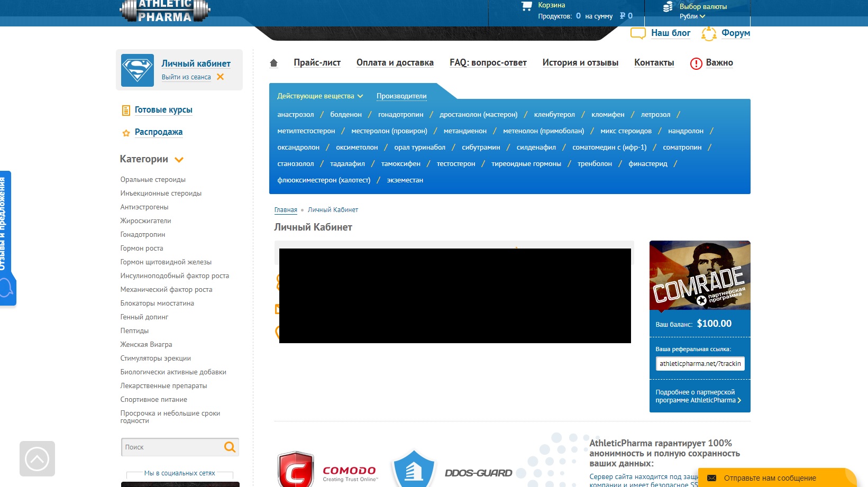This screenshot has height=487, width=868.
Task: Click the home icon in navigation bar
Action: 273,63
